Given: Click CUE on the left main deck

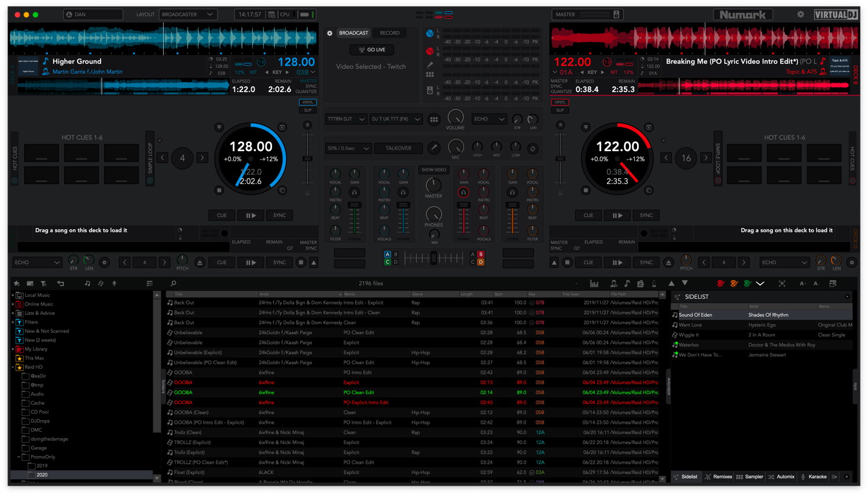Looking at the screenshot, I should (x=222, y=215).
